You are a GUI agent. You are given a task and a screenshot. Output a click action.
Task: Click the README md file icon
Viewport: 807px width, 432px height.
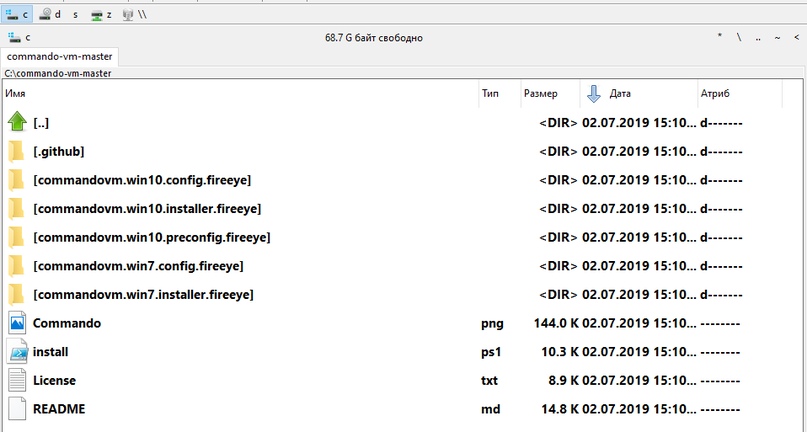pos(17,409)
